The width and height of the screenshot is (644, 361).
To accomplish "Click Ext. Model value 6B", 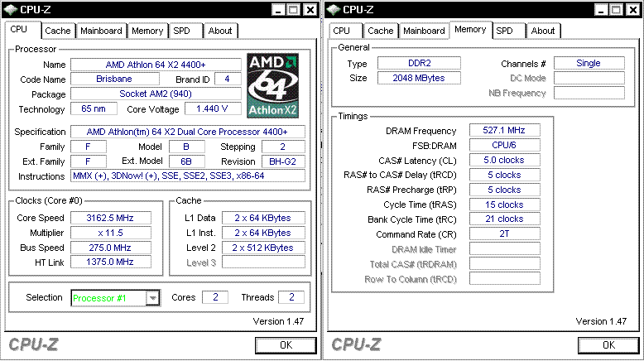I will point(187,161).
